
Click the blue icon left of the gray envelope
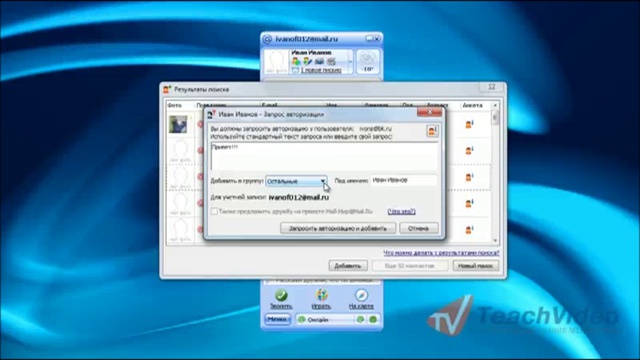pyautogui.click(x=319, y=62)
